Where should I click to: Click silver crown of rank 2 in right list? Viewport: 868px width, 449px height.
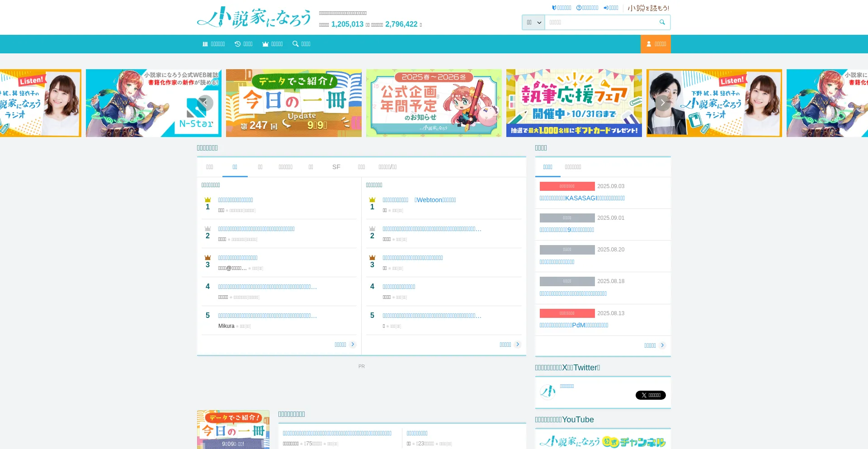pos(373,229)
